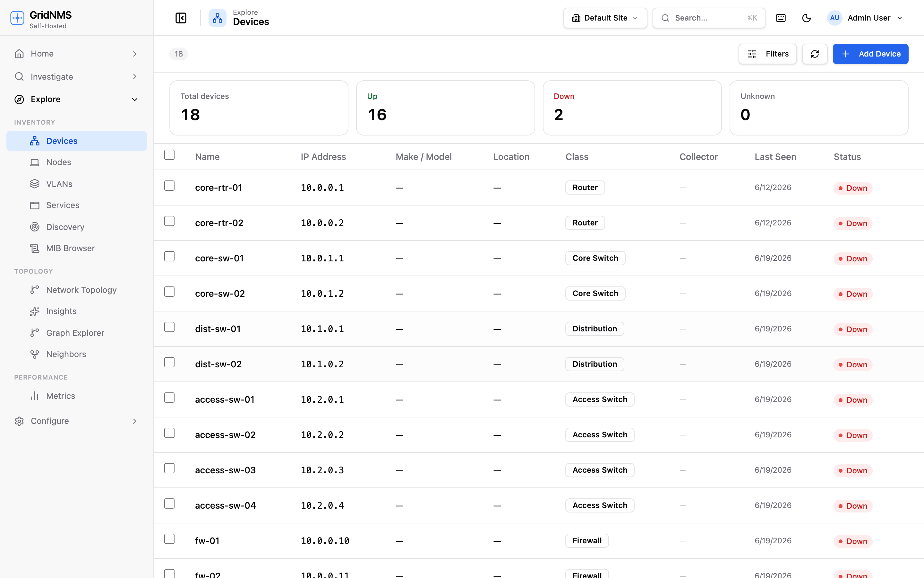The width and height of the screenshot is (924, 578).
Task: Click the Nodes laptop icon
Action: click(x=35, y=162)
